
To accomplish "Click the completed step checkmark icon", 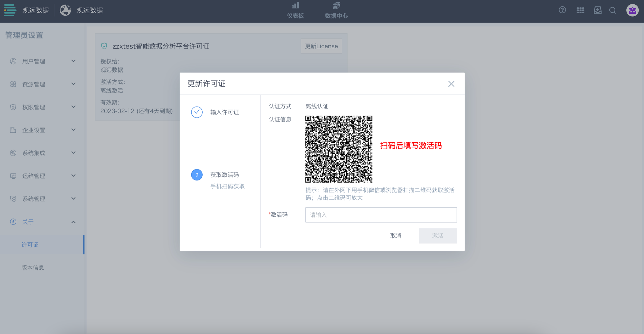I will click(x=197, y=112).
